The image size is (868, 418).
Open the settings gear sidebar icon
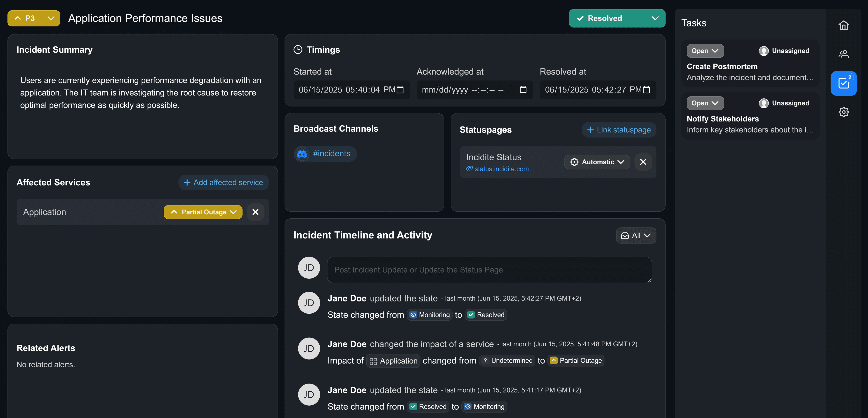tap(843, 112)
